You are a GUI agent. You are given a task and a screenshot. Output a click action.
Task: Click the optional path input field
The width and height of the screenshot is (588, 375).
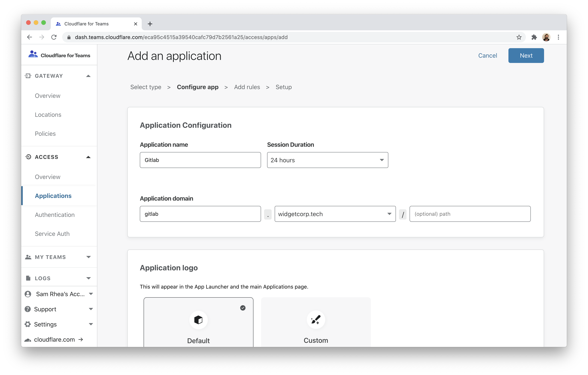point(470,214)
